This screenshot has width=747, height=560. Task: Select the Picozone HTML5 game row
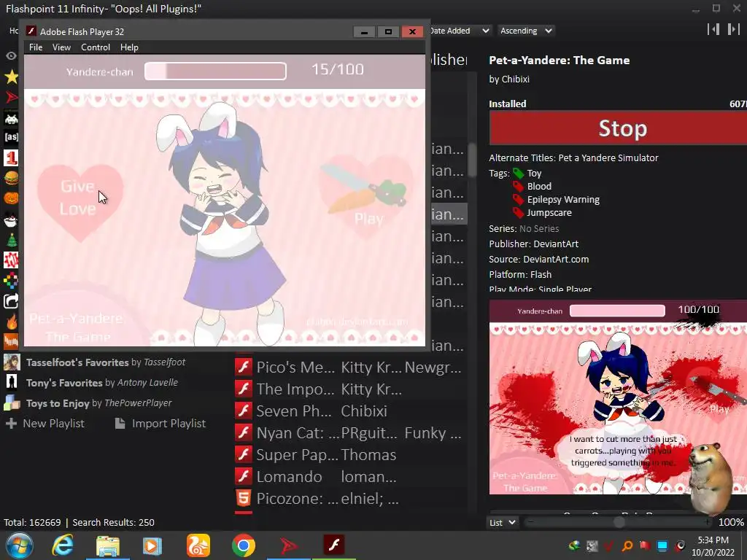pyautogui.click(x=349, y=499)
